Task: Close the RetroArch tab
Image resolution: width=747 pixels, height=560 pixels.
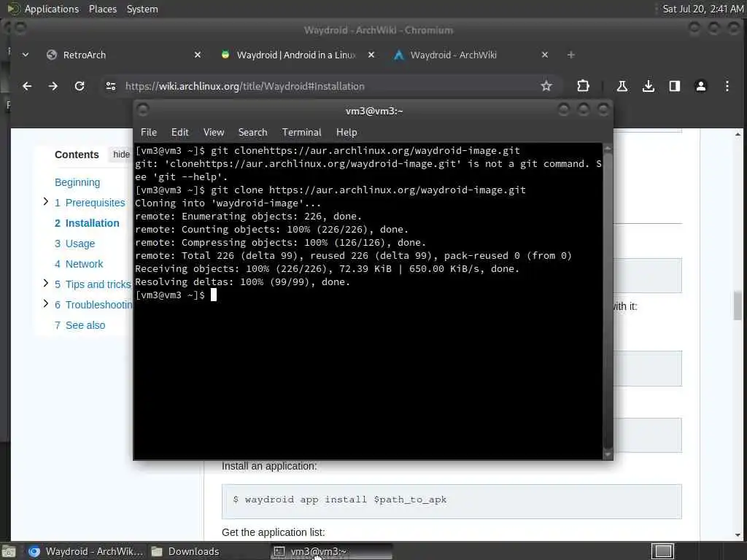Action: pos(198,55)
